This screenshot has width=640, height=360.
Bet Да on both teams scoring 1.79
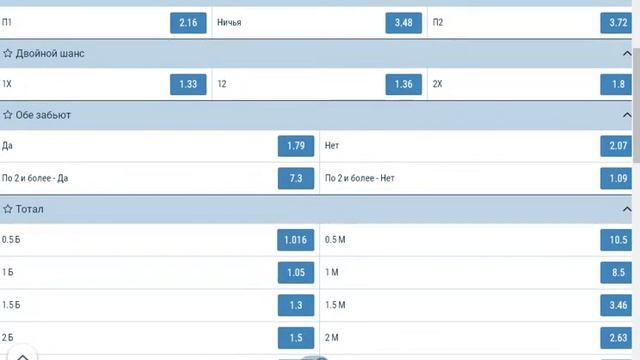(x=296, y=146)
